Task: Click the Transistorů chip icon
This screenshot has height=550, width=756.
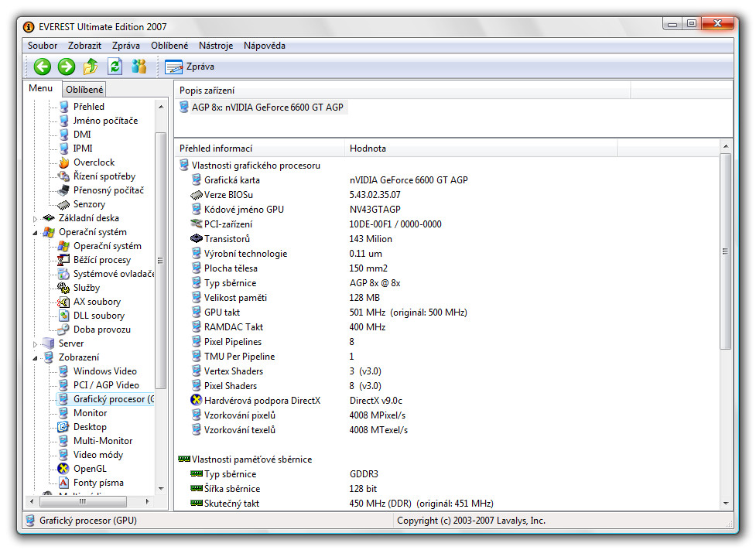Action: coord(197,239)
